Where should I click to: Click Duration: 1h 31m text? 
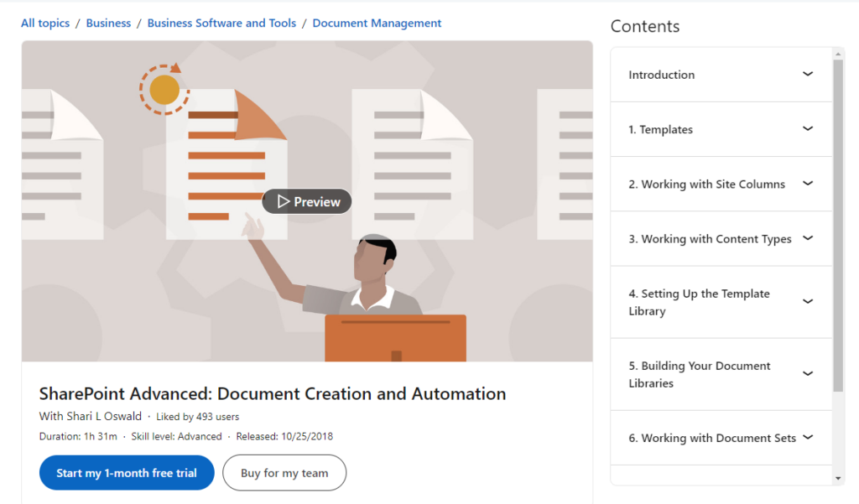coord(78,437)
